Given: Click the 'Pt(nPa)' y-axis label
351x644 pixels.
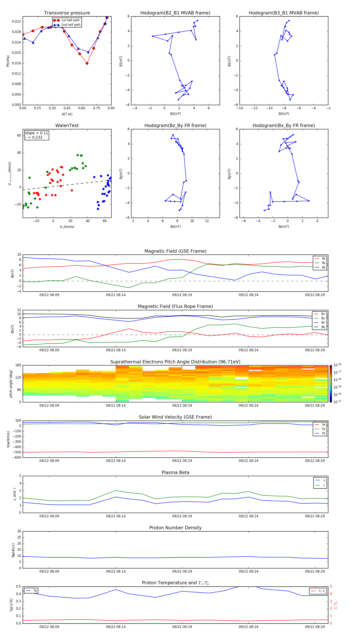Looking at the screenshot, I should [8, 61].
